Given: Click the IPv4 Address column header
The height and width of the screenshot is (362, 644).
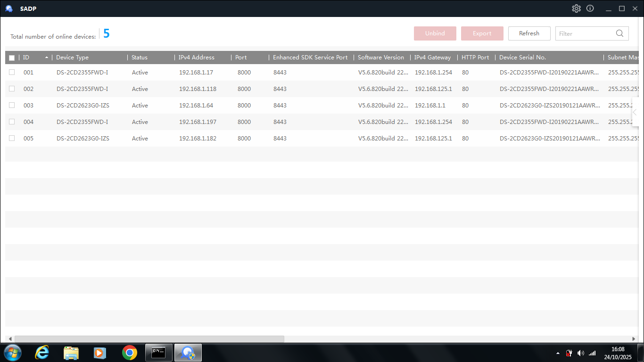Looking at the screenshot, I should (196, 58).
